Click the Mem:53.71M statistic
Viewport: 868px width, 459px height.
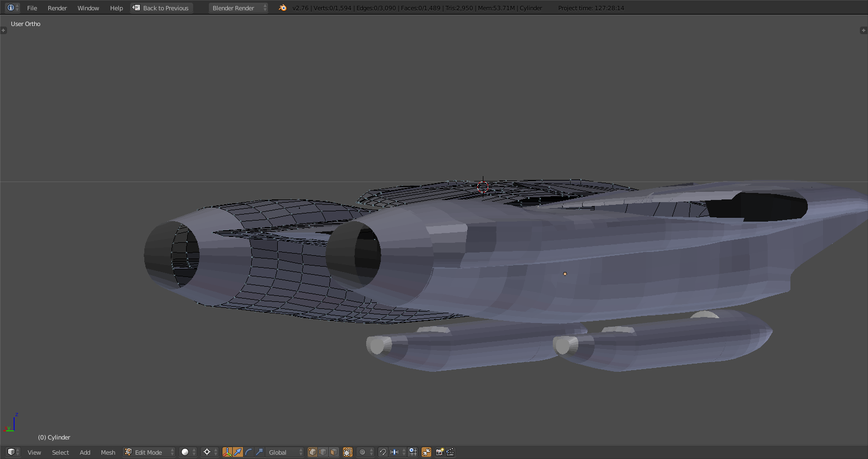[x=496, y=8]
